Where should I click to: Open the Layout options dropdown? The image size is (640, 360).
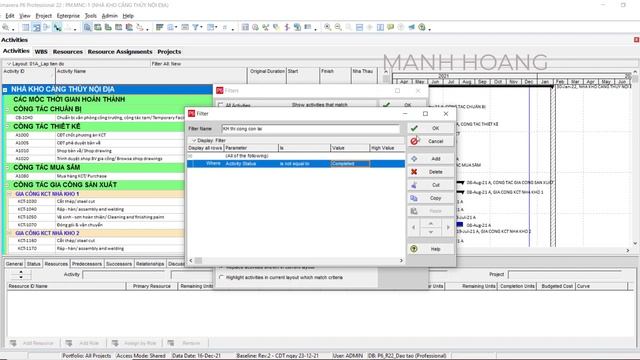[9, 64]
